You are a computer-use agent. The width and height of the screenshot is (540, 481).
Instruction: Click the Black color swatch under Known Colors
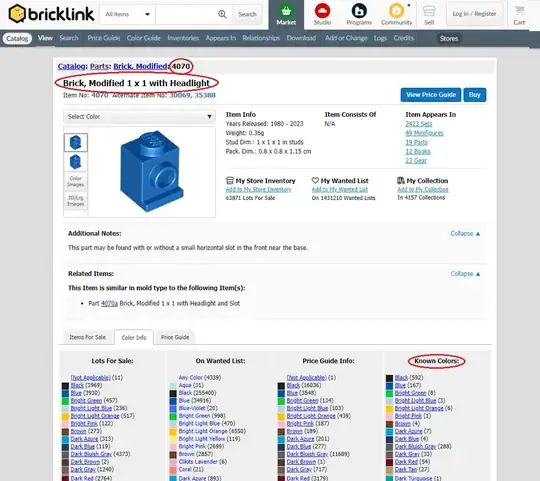(389, 378)
